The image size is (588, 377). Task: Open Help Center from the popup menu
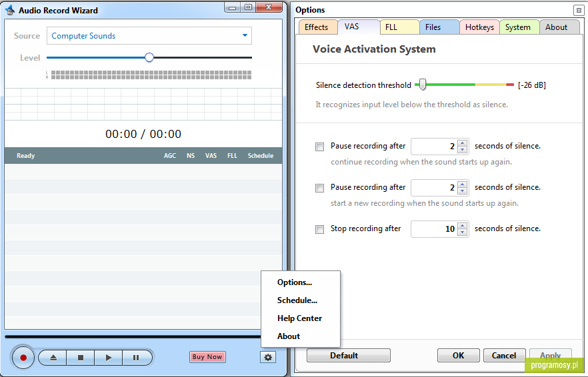[x=301, y=318]
